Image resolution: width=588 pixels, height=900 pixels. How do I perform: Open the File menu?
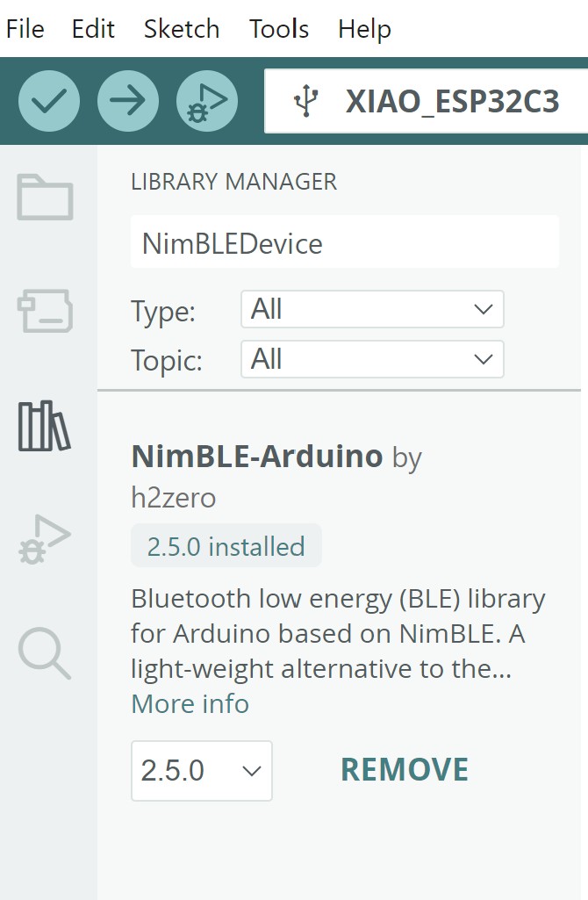click(25, 29)
